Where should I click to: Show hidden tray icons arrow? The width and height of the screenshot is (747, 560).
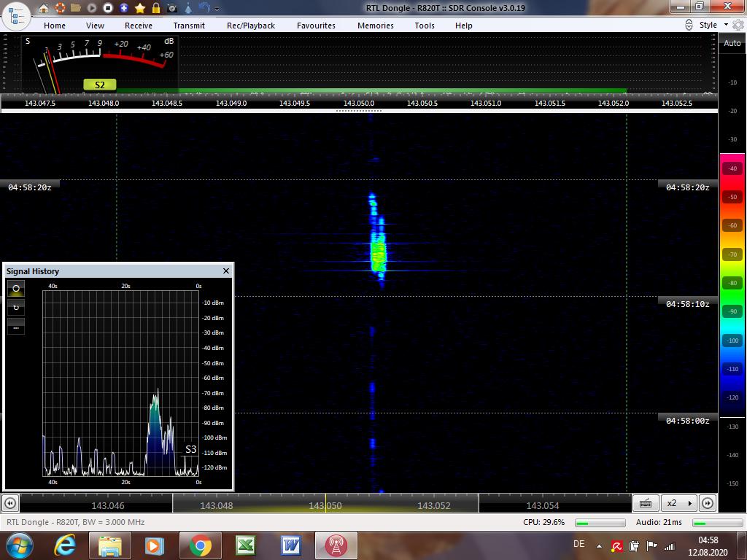pos(600,545)
